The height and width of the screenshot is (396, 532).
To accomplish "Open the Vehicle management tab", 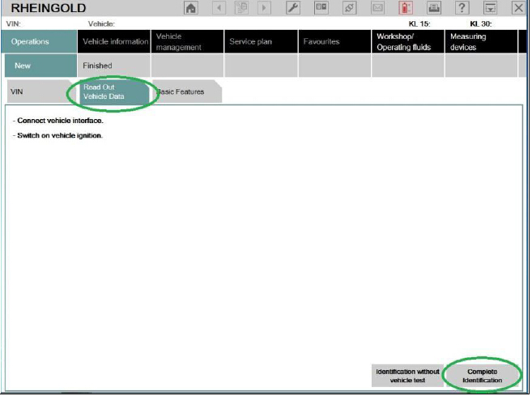I will pos(187,41).
